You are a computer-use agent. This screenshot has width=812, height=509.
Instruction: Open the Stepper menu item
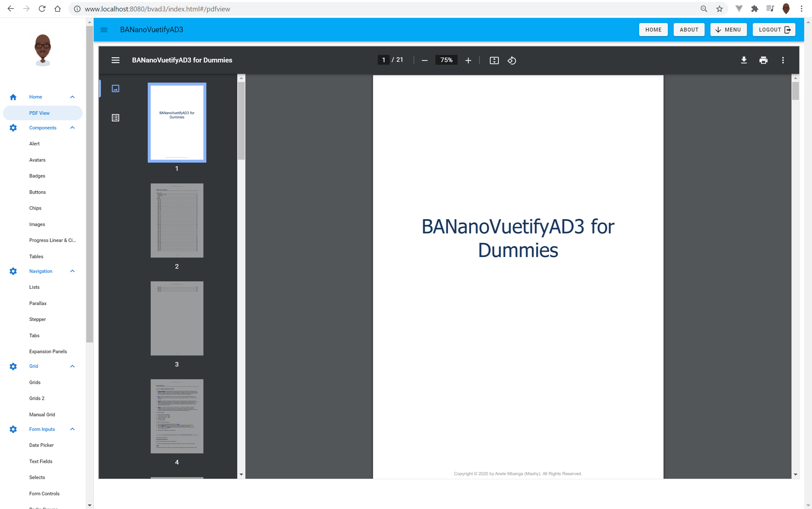37,319
